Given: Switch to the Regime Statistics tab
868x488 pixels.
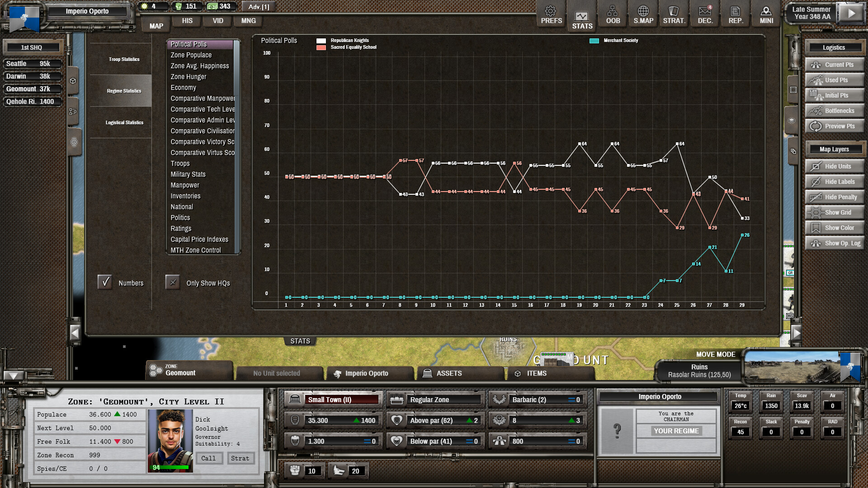Looking at the screenshot, I should [x=124, y=90].
